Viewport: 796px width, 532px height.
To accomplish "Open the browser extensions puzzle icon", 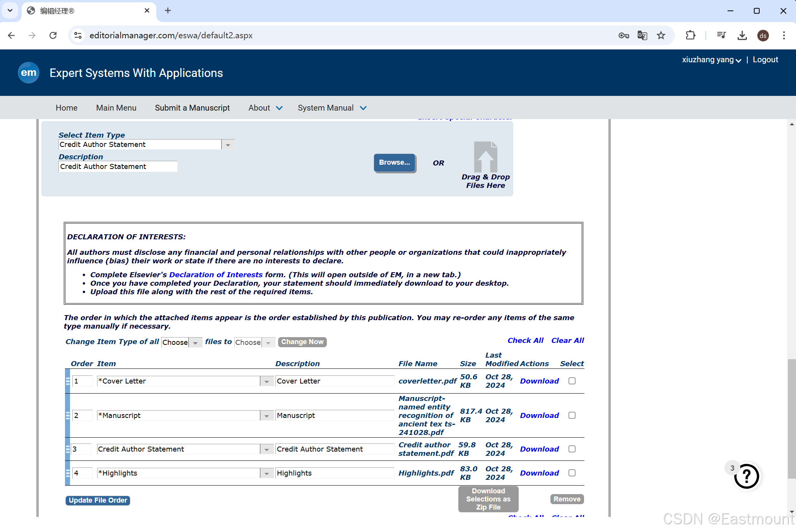I will click(690, 36).
